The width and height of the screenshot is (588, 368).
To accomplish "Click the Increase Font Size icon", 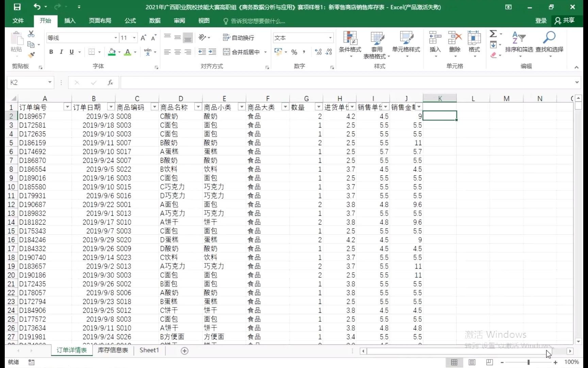I will pos(143,37).
